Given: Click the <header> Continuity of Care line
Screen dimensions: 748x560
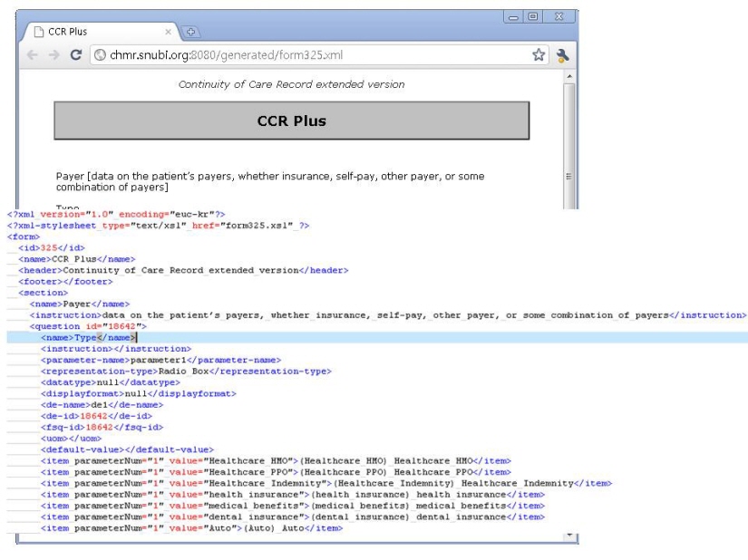Looking at the screenshot, I should (183, 270).
